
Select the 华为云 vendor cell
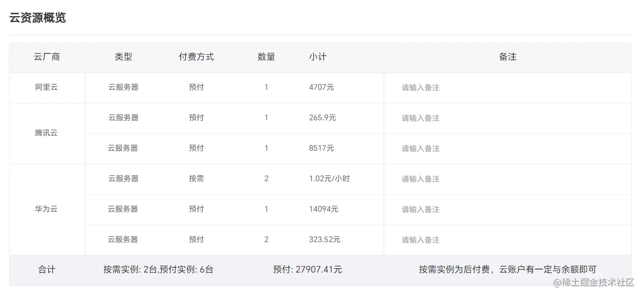[47, 209]
